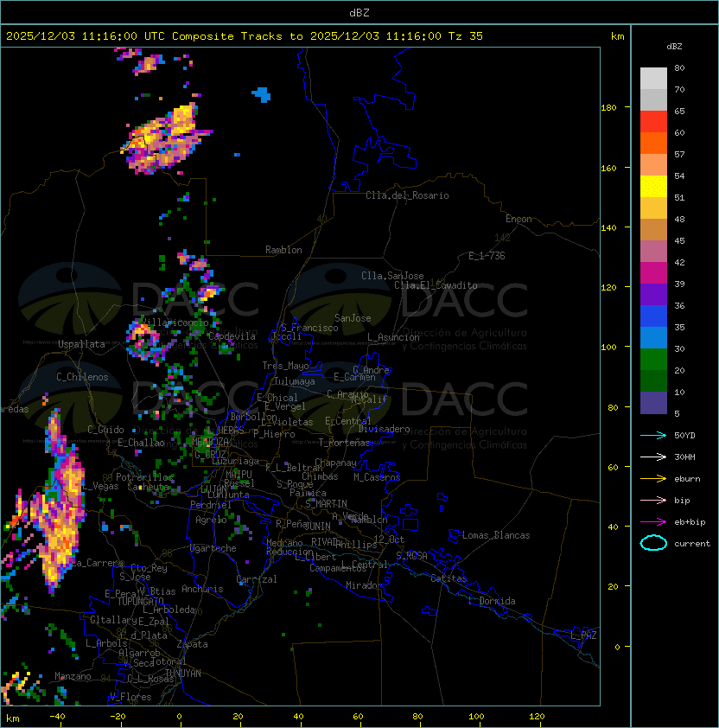Pick the lightest gray swatch beside 80
The image size is (719, 728).
tap(653, 78)
